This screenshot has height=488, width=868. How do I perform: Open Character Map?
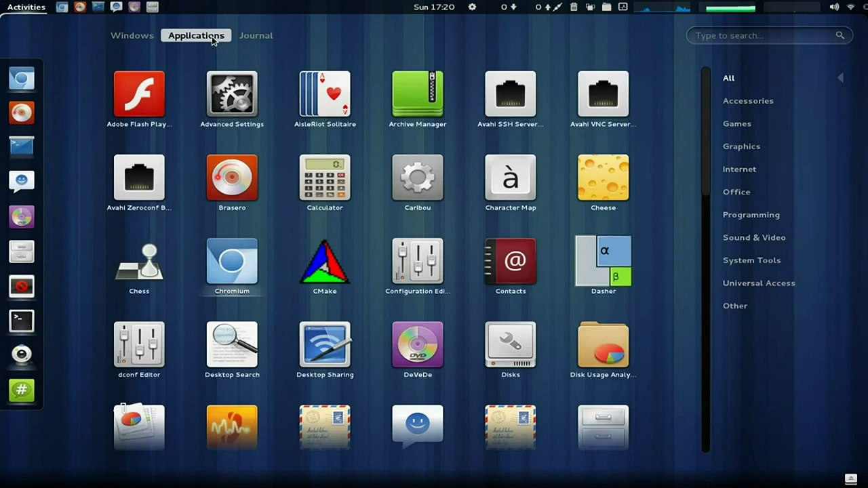coord(511,183)
